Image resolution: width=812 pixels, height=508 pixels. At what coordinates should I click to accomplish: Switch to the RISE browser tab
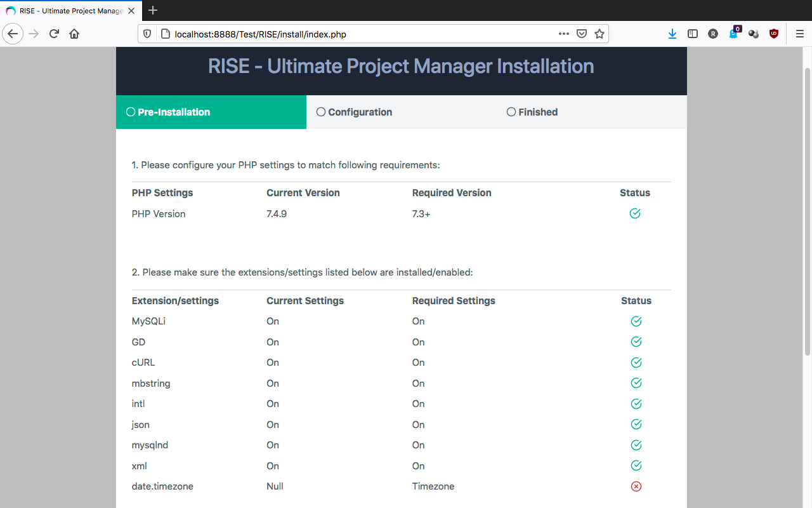70,11
